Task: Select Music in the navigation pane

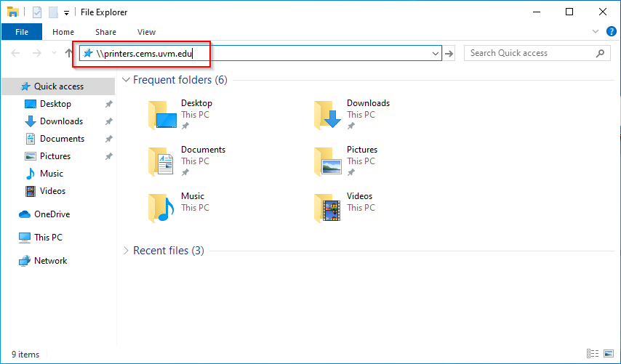Action: tap(52, 174)
